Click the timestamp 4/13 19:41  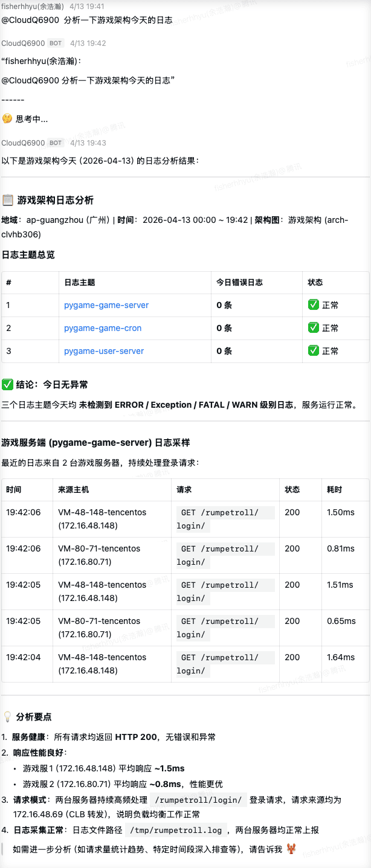coord(88,6)
